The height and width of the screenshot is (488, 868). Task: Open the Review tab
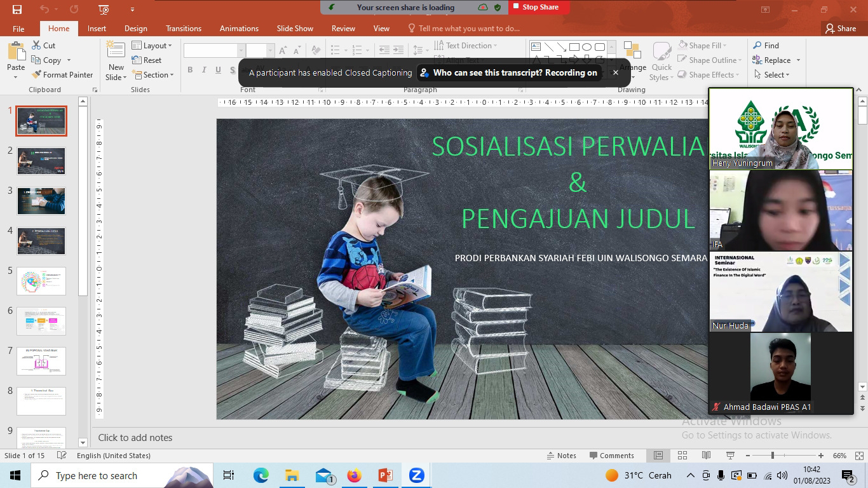pos(343,29)
